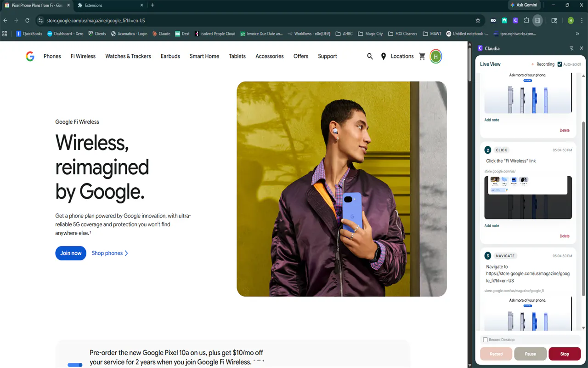Open the apps grid in bookmarks bar
588x368 pixels.
(5, 34)
